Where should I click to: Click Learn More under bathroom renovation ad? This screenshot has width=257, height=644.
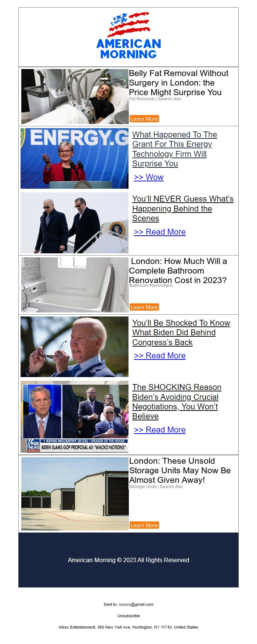point(144,307)
